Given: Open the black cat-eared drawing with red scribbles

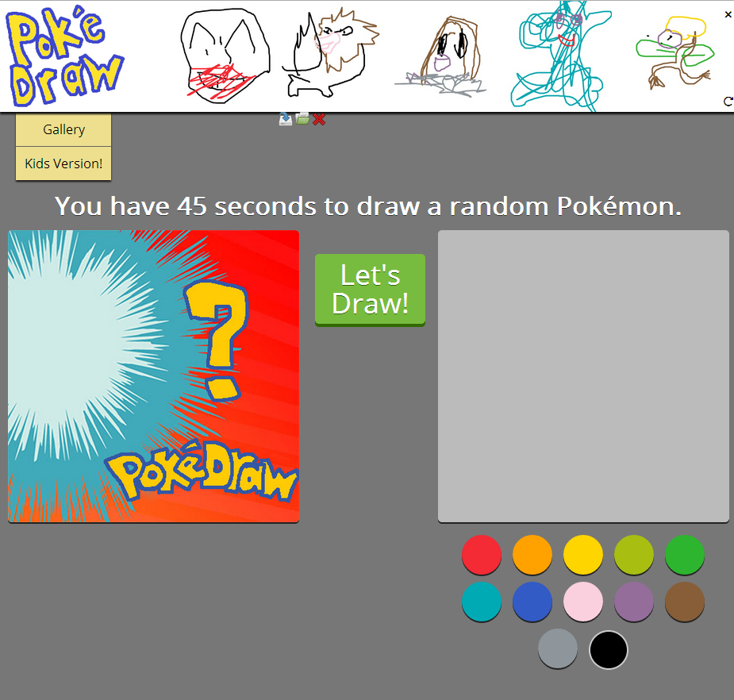Looking at the screenshot, I should pos(225,56).
